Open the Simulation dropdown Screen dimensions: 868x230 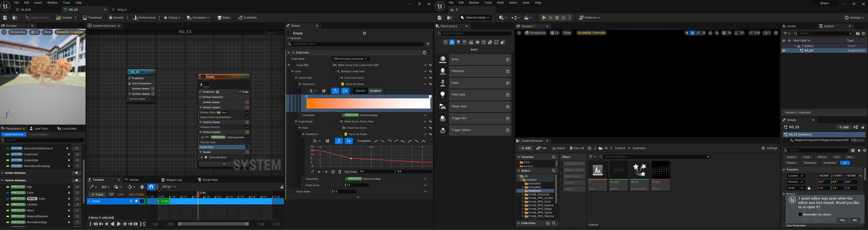click(198, 17)
